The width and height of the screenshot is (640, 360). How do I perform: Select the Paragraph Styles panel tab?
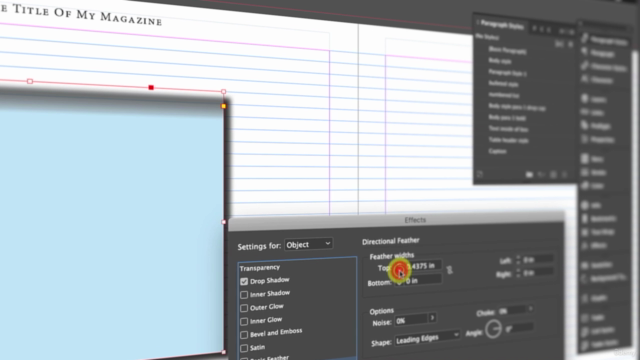tap(502, 25)
